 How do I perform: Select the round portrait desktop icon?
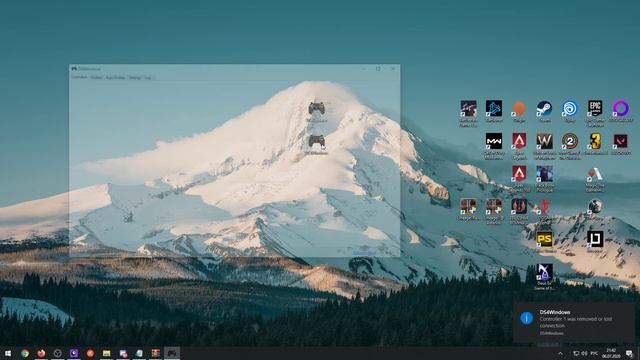coord(595,207)
